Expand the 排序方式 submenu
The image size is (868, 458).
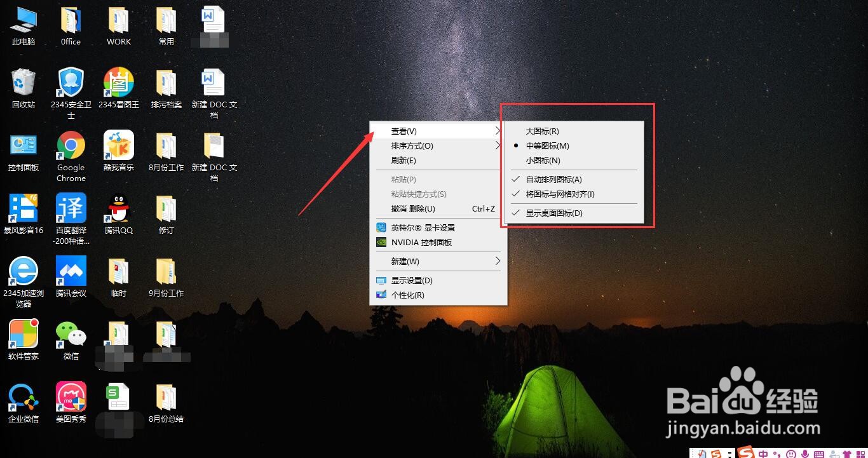tap(412, 145)
